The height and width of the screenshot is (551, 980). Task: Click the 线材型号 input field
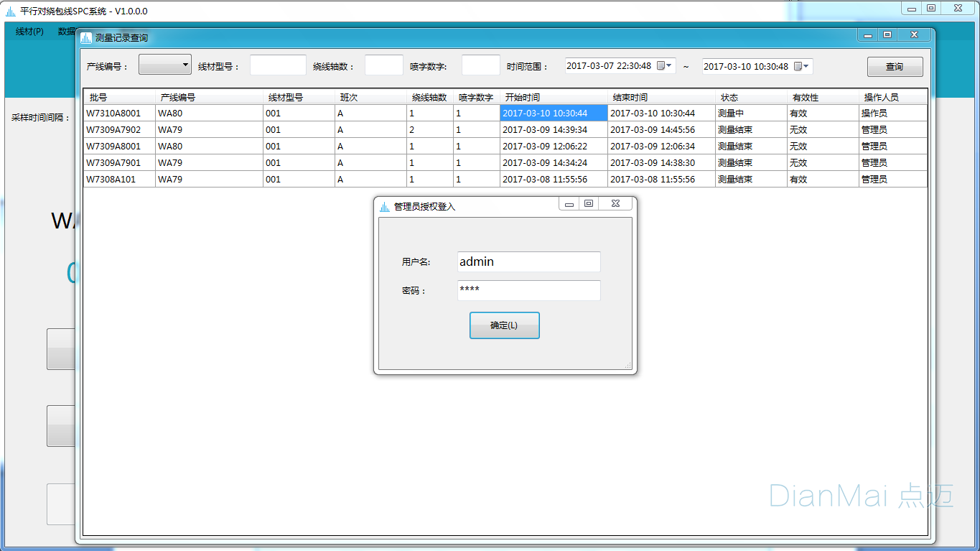tap(278, 65)
